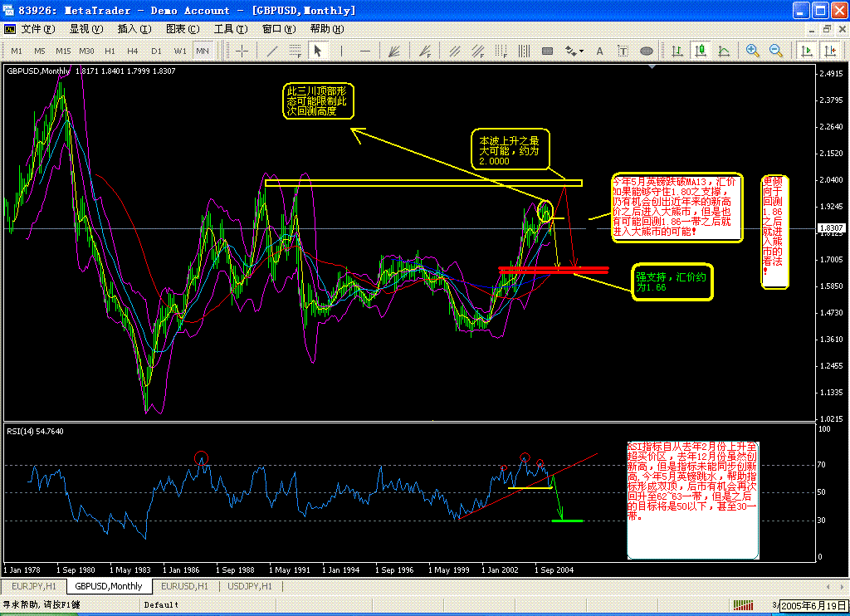
Task: Select the Text (A) tool
Action: (599, 51)
